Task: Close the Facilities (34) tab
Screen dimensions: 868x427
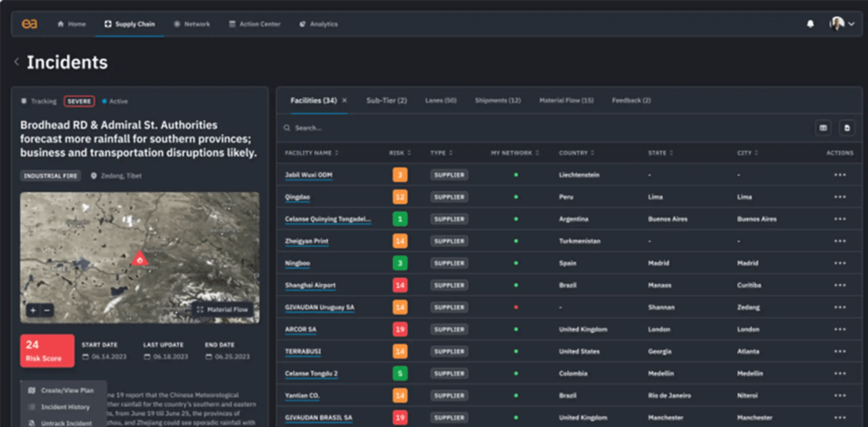Action: (344, 101)
